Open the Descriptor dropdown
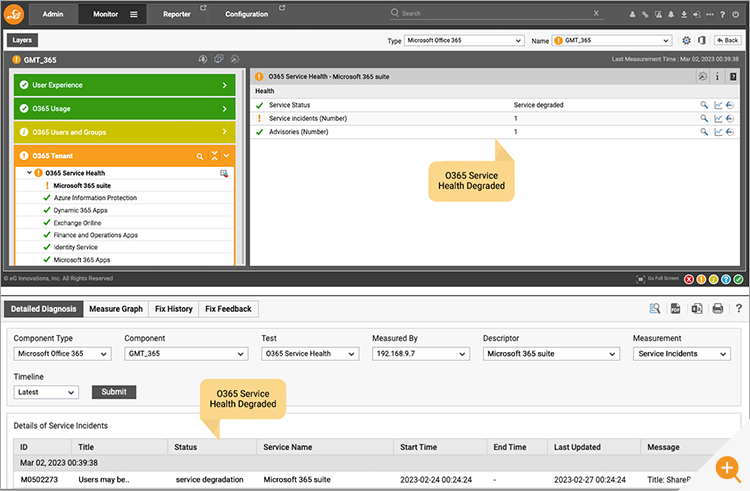Viewport: 750px width, 491px height. click(551, 354)
